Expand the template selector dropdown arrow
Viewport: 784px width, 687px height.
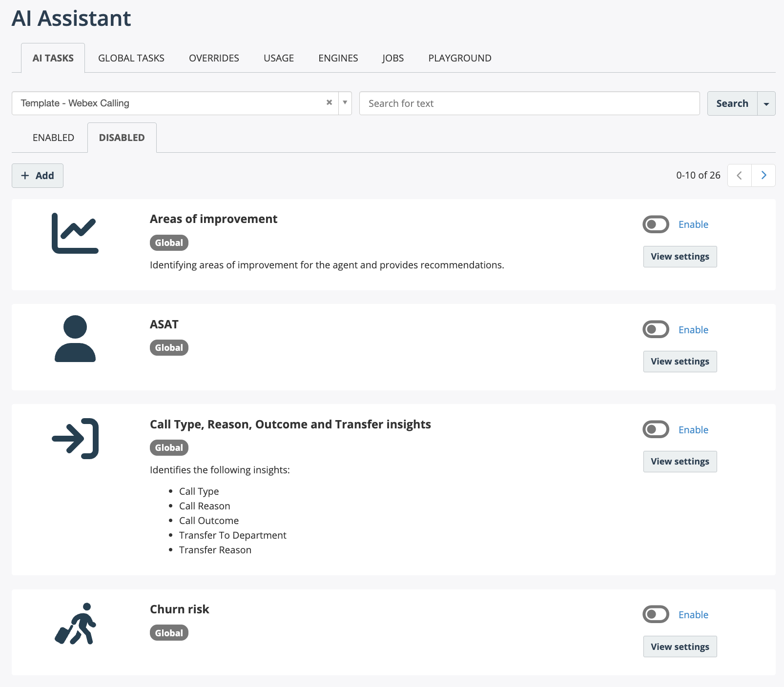[x=345, y=103]
